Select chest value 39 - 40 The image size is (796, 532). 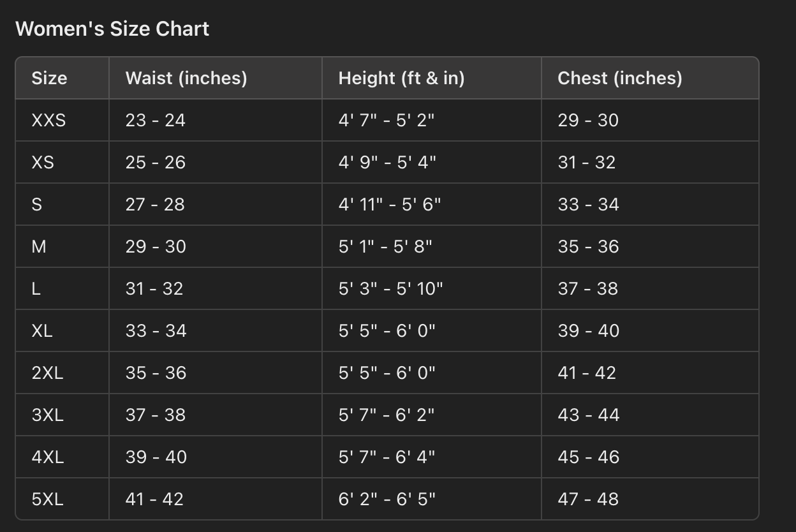(x=588, y=331)
